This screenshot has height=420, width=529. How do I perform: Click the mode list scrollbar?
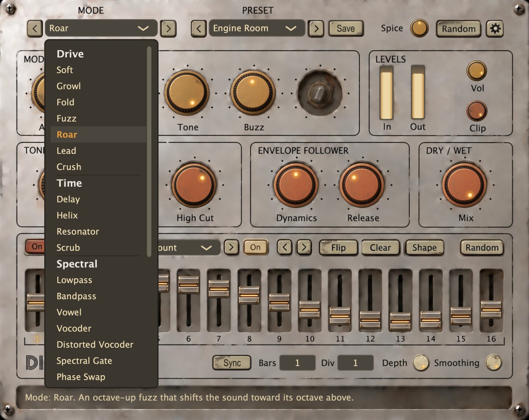149,151
